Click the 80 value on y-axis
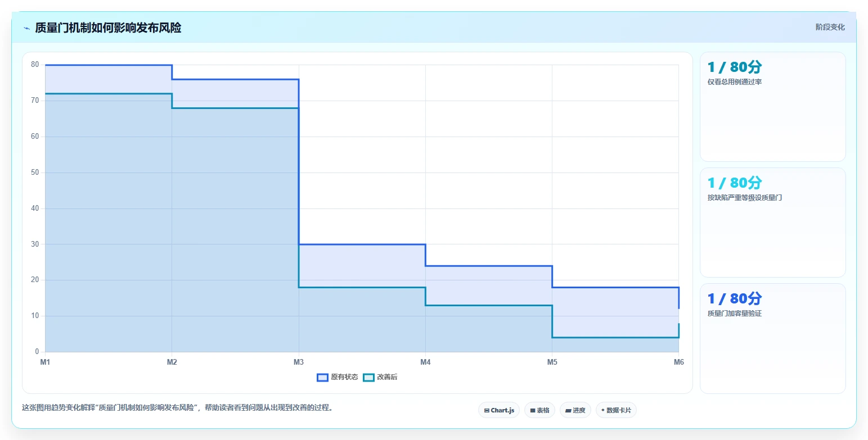The width and height of the screenshot is (868, 440). pyautogui.click(x=35, y=65)
